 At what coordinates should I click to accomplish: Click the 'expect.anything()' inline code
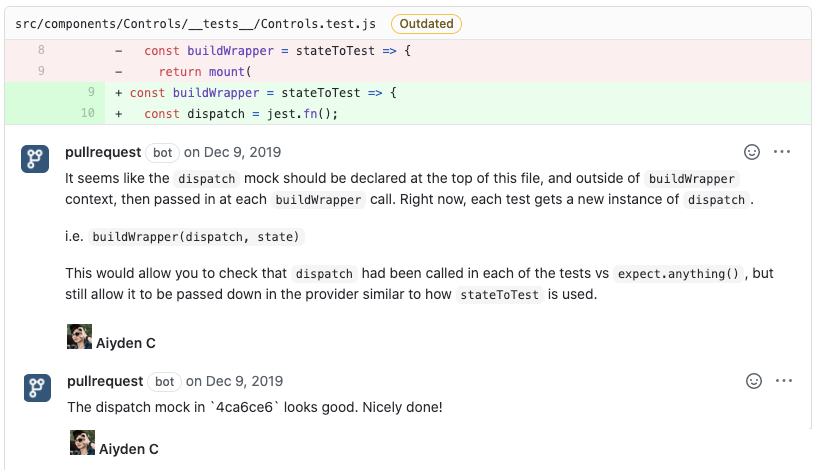click(678, 274)
